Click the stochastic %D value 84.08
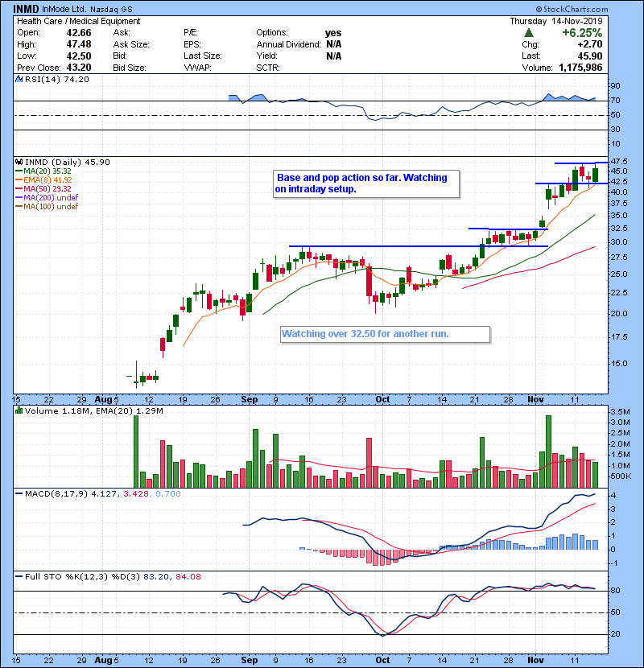Viewport: 644px width, 668px height. click(188, 577)
